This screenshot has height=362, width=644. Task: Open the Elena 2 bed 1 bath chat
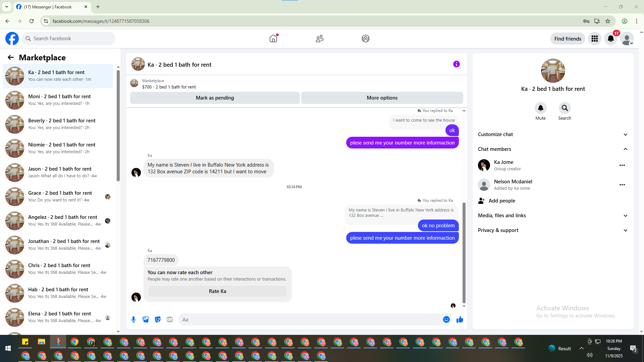tap(58, 317)
